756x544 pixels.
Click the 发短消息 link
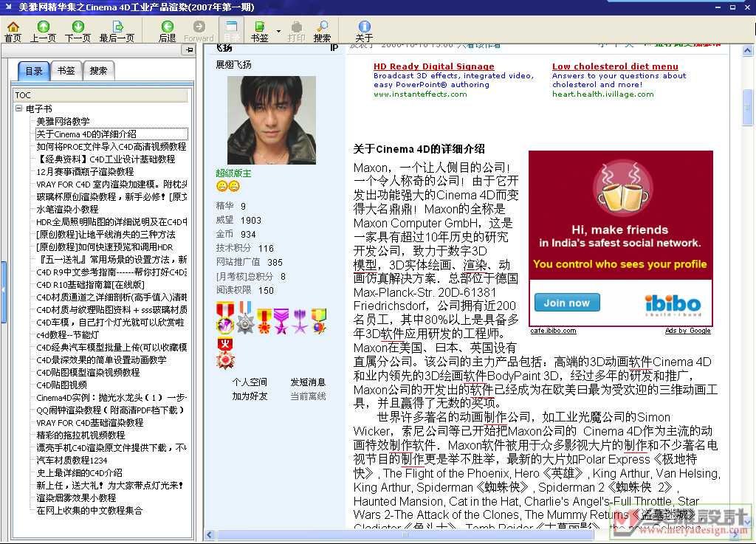point(308,382)
